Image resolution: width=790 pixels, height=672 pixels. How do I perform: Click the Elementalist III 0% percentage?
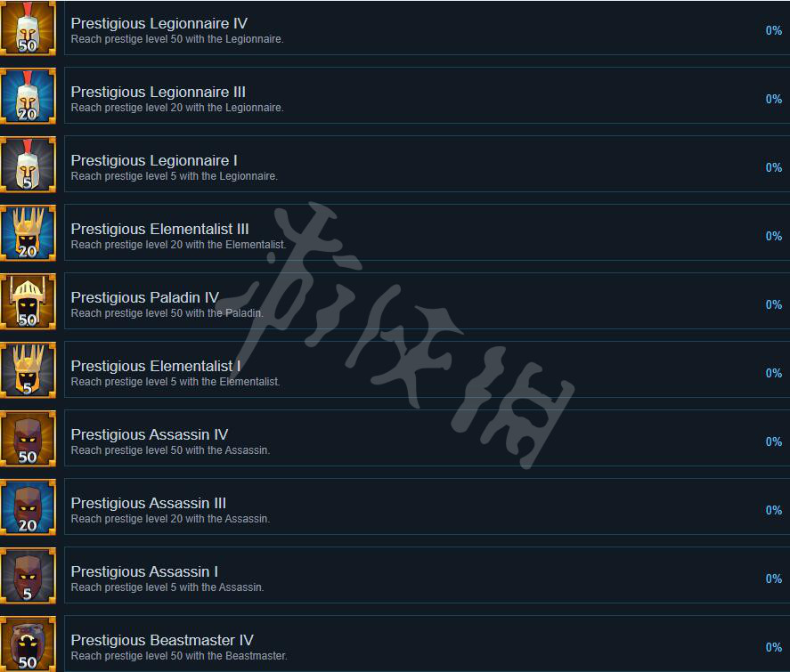(x=774, y=236)
